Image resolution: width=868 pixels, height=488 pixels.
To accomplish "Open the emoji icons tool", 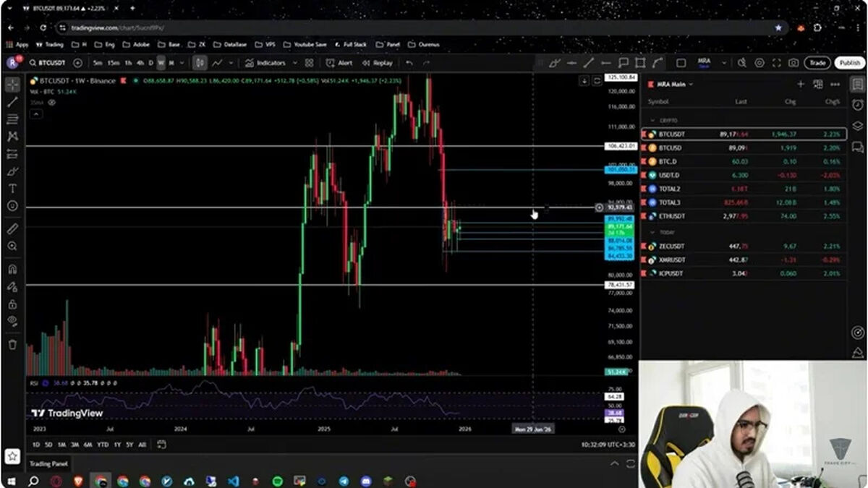I will 12,206.
